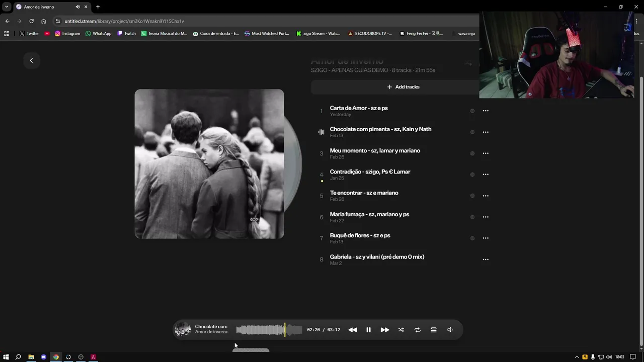644x362 pixels.
Task: Play Buquê de flores - sz e ps
Action: tap(360, 235)
